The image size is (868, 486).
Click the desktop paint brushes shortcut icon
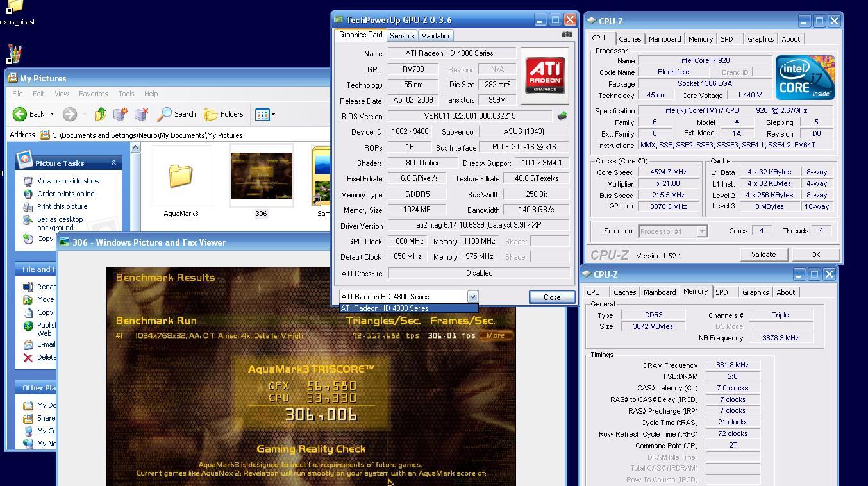[14, 54]
